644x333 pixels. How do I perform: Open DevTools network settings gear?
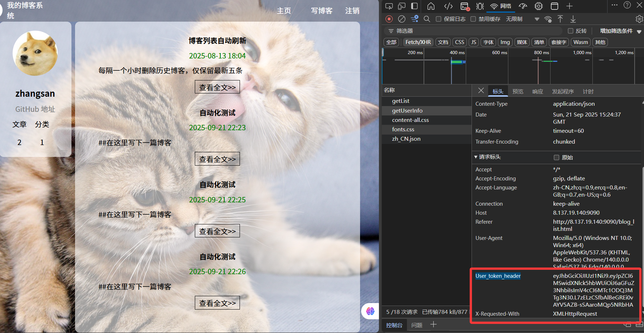click(x=639, y=19)
